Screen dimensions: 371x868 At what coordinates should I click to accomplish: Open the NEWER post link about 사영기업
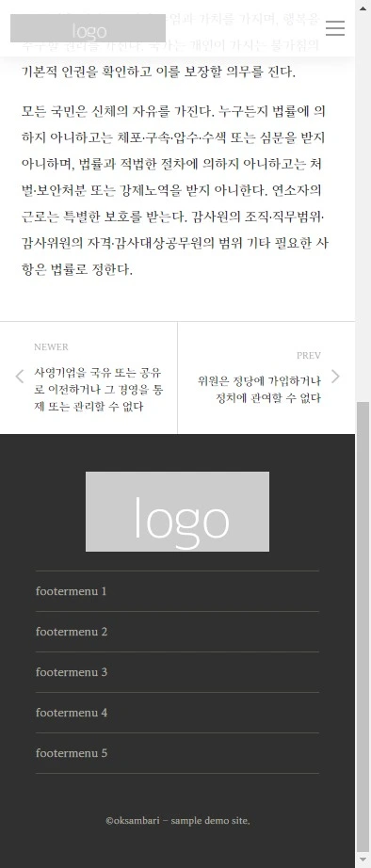pyautogui.click(x=99, y=389)
